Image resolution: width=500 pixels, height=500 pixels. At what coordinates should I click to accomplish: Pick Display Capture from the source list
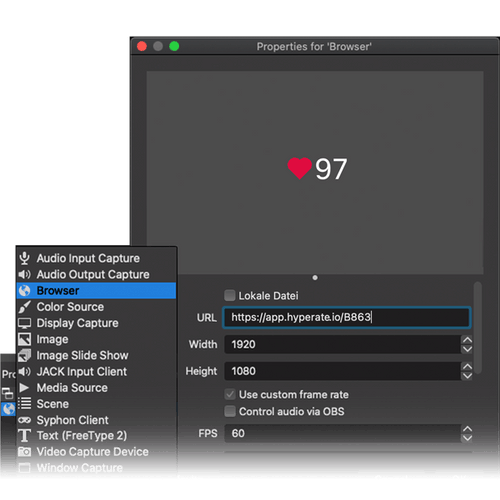(x=96, y=323)
